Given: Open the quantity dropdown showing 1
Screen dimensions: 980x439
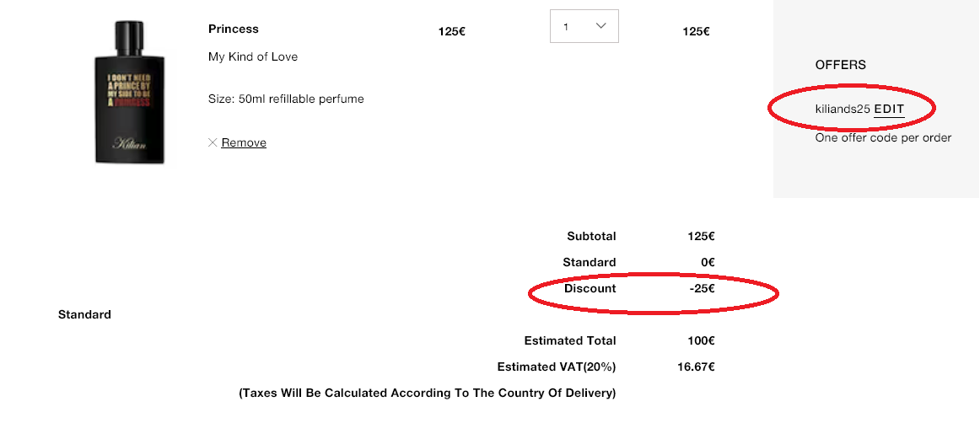Looking at the screenshot, I should click(584, 26).
